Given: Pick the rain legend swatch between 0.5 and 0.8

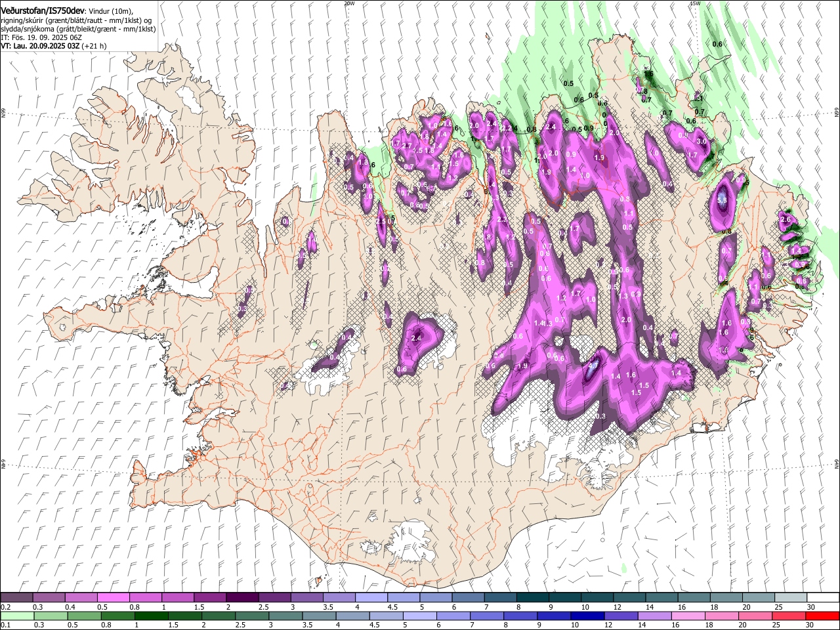Looking at the screenshot, I should 84,616.
